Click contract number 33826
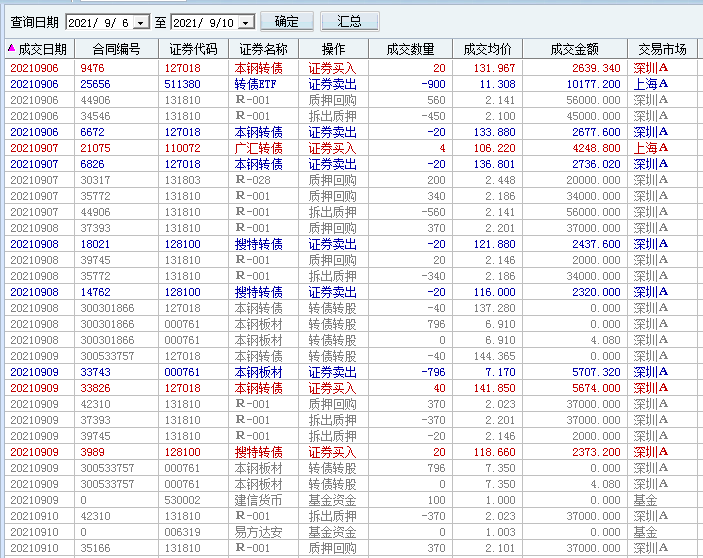Viewport: 703px width, 558px height. (x=95, y=388)
